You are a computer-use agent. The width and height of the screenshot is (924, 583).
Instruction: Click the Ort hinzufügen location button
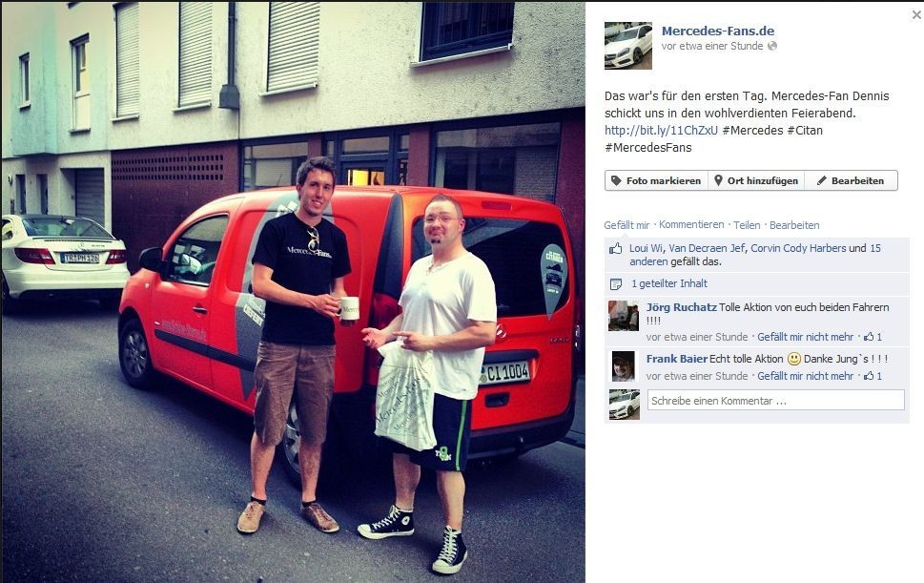click(756, 181)
